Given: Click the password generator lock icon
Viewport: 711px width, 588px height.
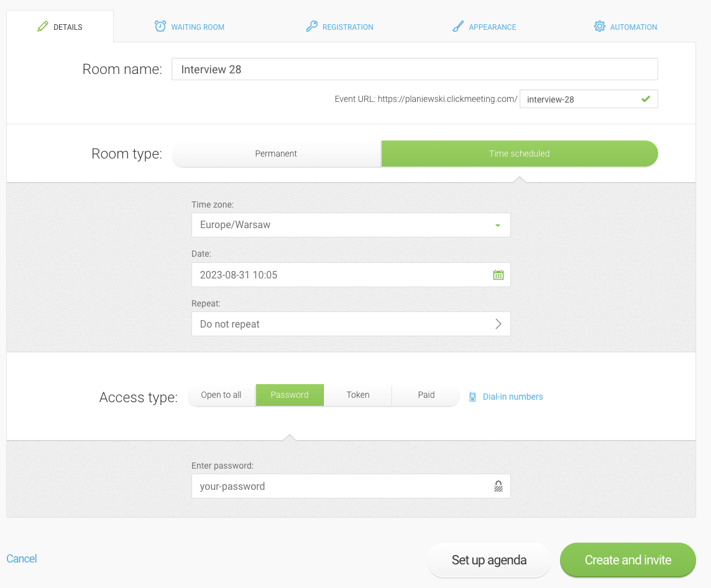Looking at the screenshot, I should click(x=498, y=486).
